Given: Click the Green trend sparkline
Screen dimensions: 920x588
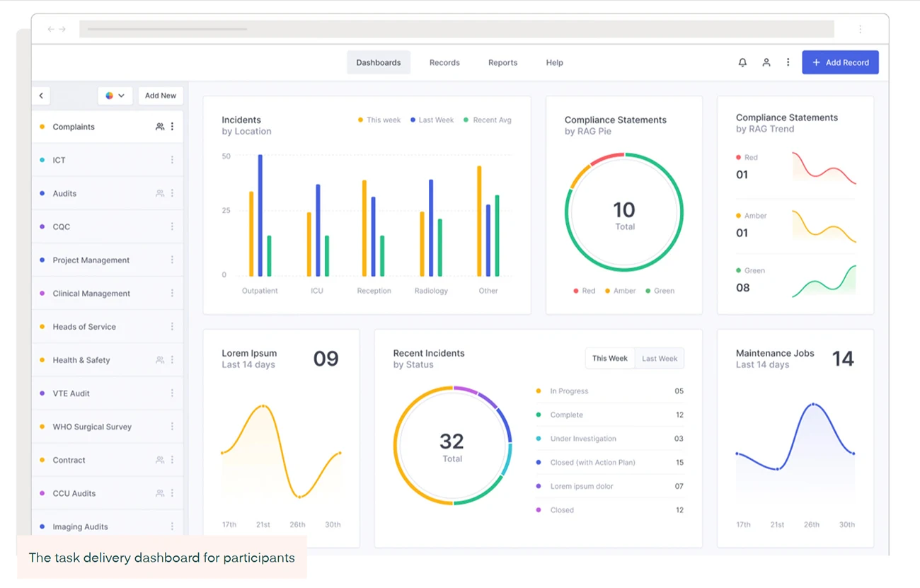Looking at the screenshot, I should tap(824, 281).
